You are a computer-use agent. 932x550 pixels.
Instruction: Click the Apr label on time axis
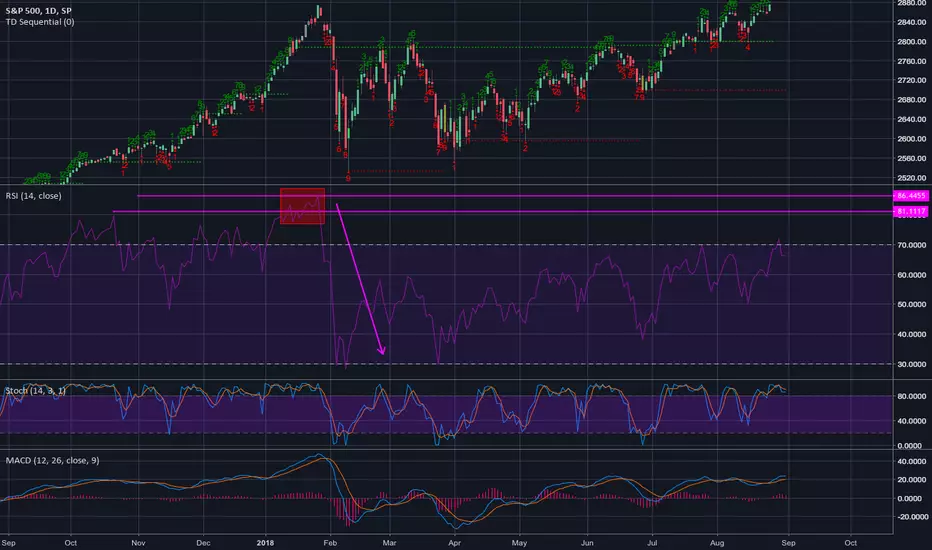454,542
